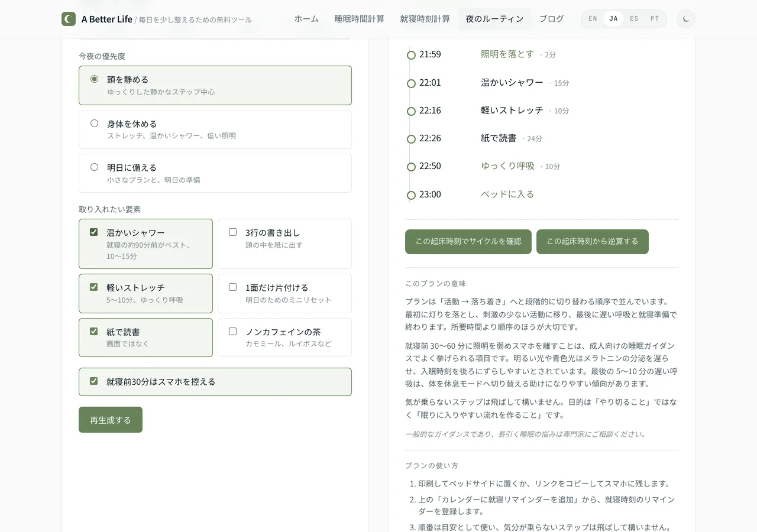Viewport: 757px width, 532px height.
Task: Click この起床時刻でサイクルを確認 button
Action: click(468, 242)
